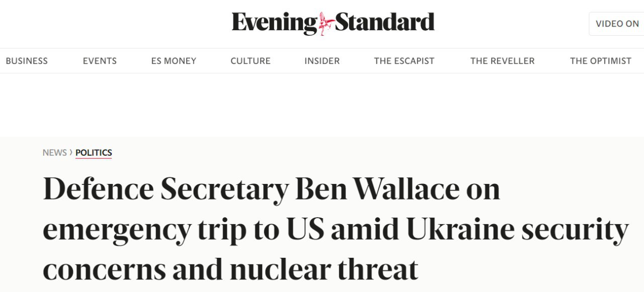
Task: Click the News breadcrumb link
Action: (x=54, y=153)
